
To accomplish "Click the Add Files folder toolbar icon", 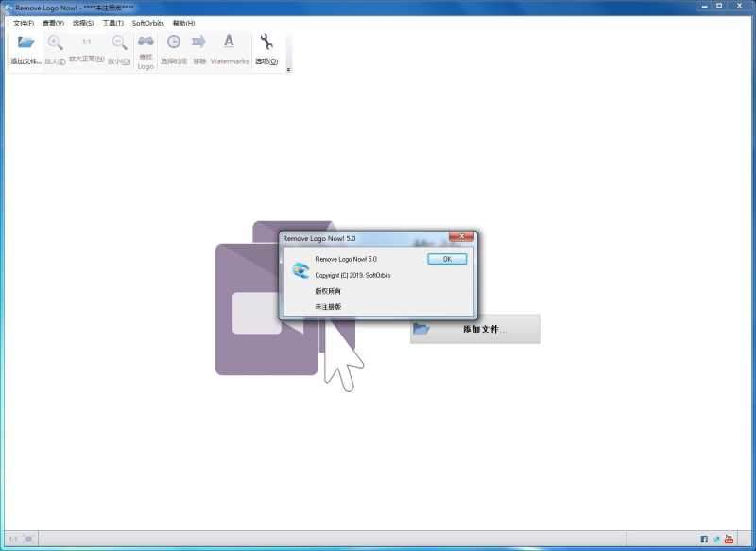I will 26,43.
